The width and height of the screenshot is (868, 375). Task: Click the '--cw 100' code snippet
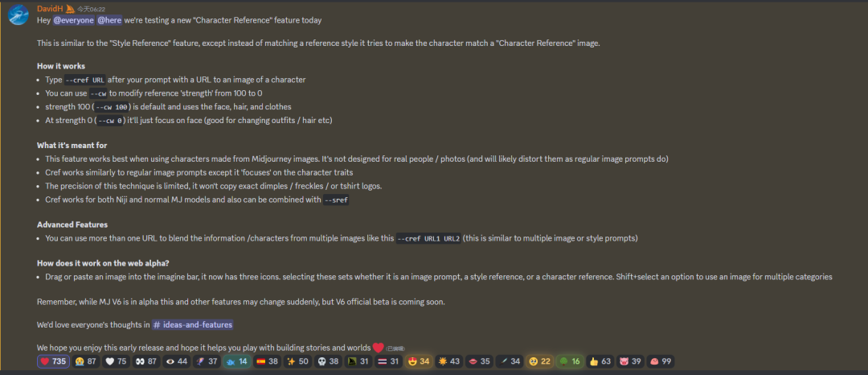pyautogui.click(x=112, y=107)
